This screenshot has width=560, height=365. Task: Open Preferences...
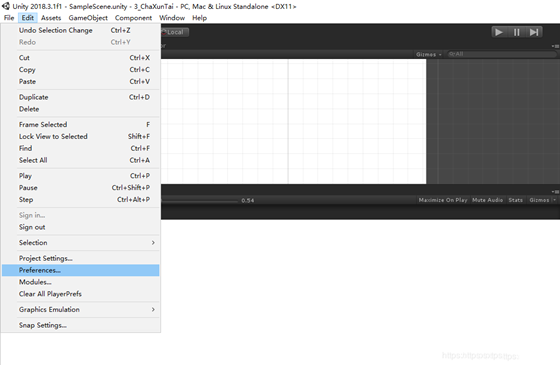(x=80, y=270)
